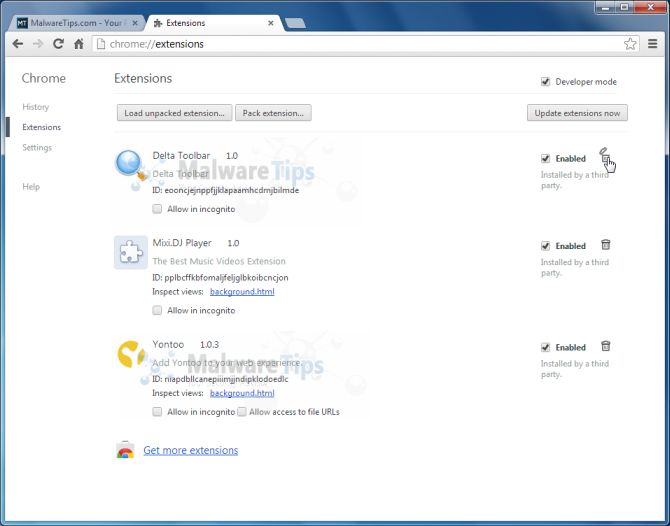The width and height of the screenshot is (670, 526).
Task: Close the MalwareTips.com tab
Action: coord(135,23)
